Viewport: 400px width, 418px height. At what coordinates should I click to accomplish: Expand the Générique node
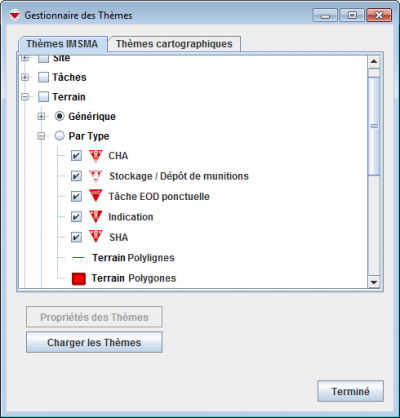(x=41, y=116)
